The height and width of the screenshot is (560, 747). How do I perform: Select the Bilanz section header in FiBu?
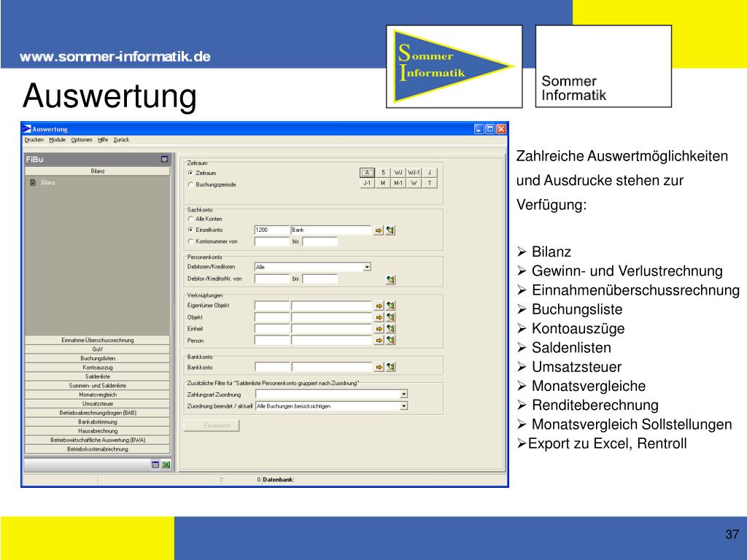pyautogui.click(x=97, y=171)
